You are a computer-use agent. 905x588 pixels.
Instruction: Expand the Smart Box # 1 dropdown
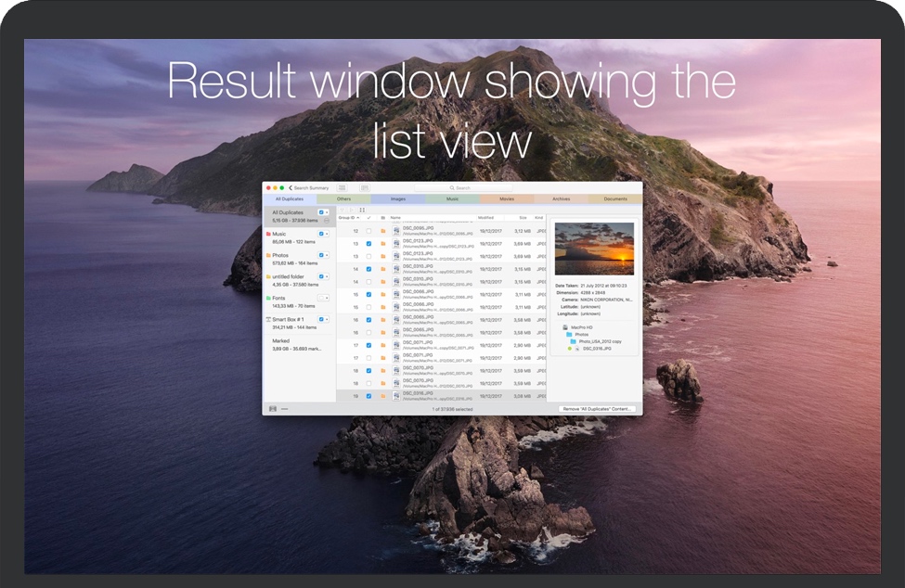click(328, 319)
